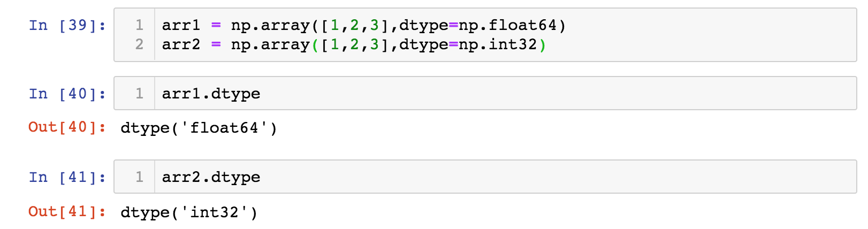This screenshot has width=868, height=229.
Task: Click the arr1 variable name in cell 39
Action: pyautogui.click(x=181, y=25)
